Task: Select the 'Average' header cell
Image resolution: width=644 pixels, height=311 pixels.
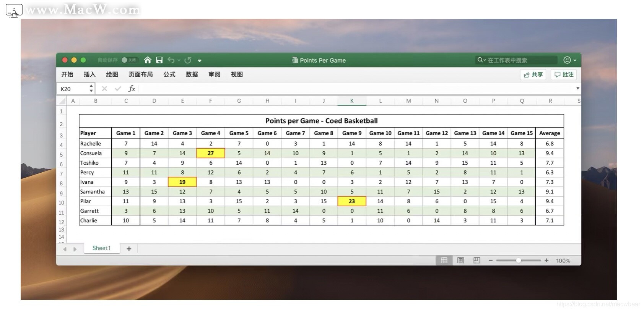Action: click(550, 133)
